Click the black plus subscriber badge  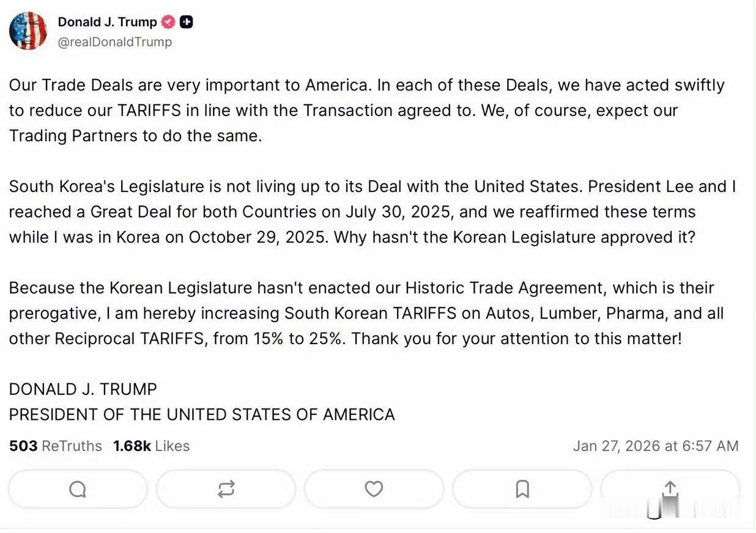tap(187, 21)
